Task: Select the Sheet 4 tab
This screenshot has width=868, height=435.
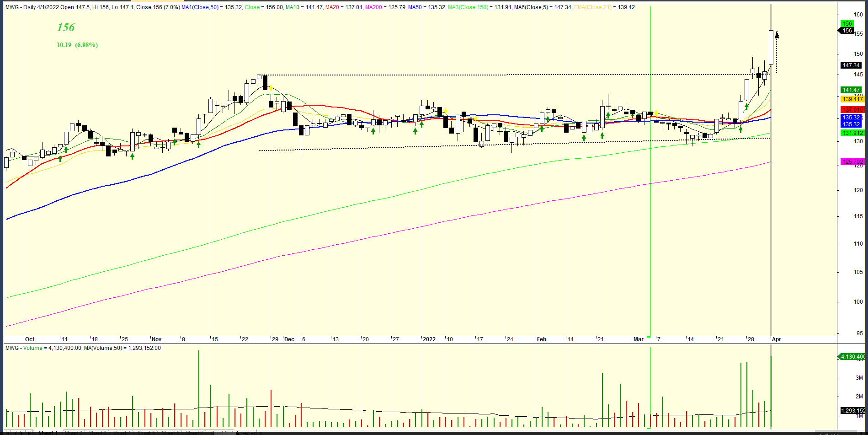Action: [122, 432]
